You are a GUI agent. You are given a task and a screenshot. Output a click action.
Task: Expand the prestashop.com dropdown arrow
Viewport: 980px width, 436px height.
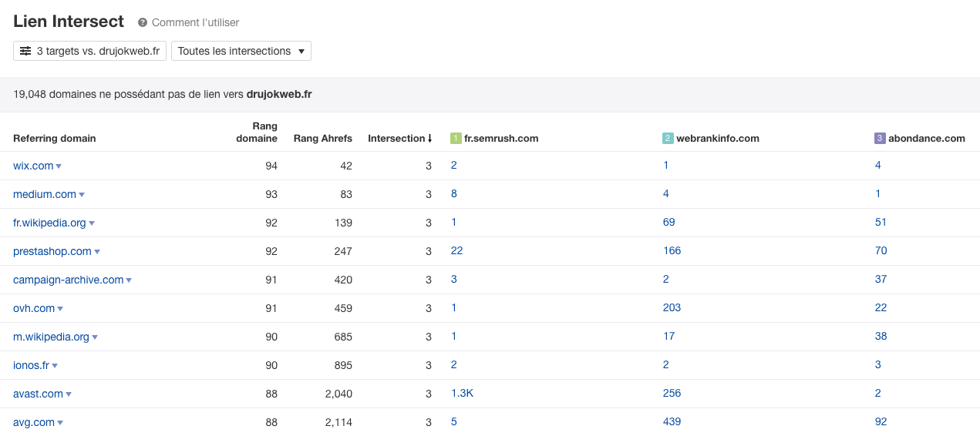[97, 252]
